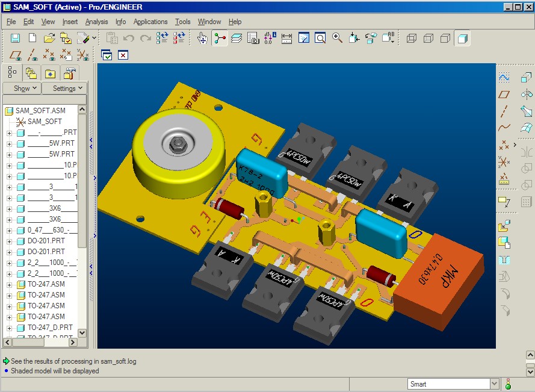Viewport: 535px width, 392px height.
Task: Open the Layers stack icon
Action: point(237,39)
